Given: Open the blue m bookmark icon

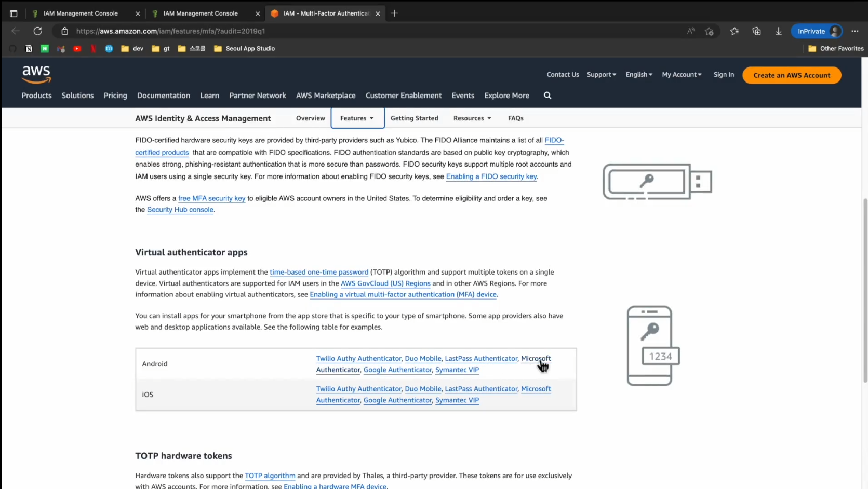Looking at the screenshot, I should pyautogui.click(x=109, y=49).
